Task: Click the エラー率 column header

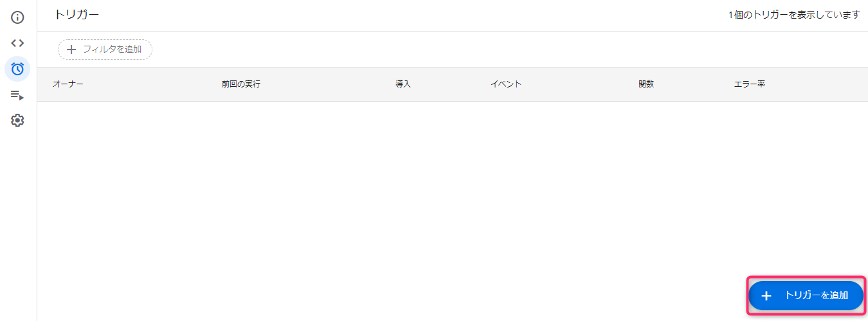Action: (x=750, y=84)
